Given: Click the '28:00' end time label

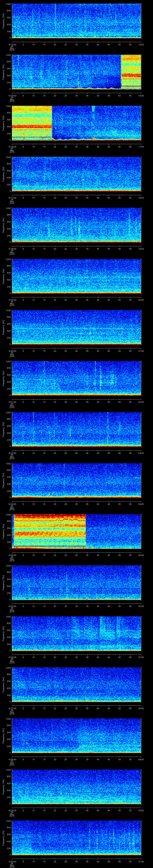Looking at the screenshot, I should 141,708.
